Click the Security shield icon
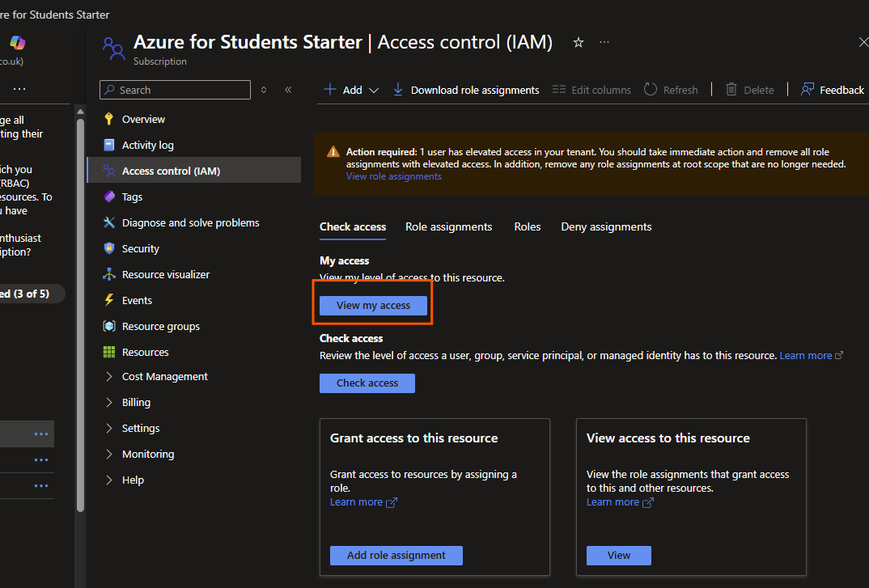This screenshot has width=869, height=588. (x=109, y=248)
